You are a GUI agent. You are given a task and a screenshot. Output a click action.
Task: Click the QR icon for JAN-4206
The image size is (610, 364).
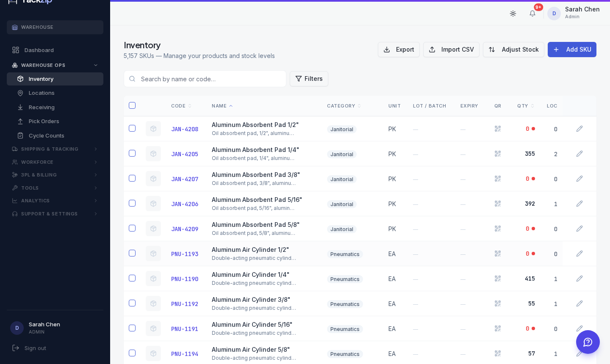click(x=498, y=204)
